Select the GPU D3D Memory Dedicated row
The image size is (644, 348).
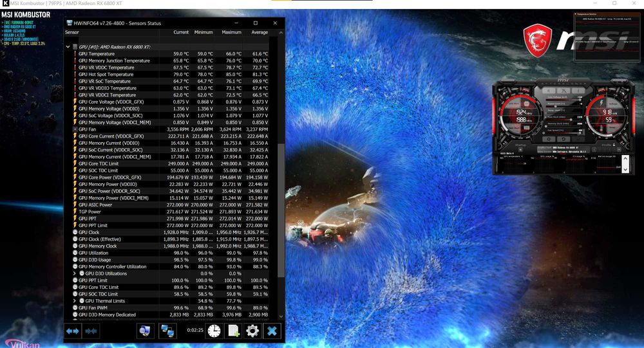[x=171, y=315]
